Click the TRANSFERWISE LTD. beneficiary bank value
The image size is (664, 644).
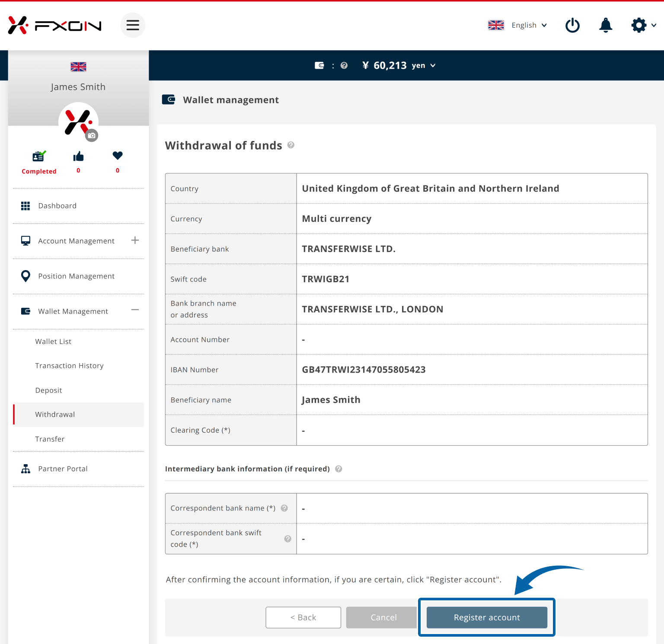tap(348, 249)
